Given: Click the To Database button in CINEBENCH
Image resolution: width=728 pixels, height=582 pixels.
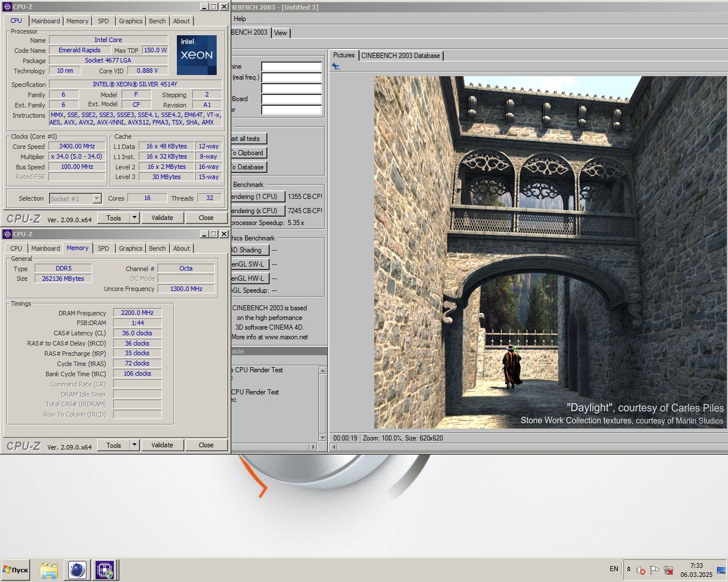Looking at the screenshot, I should [249, 167].
